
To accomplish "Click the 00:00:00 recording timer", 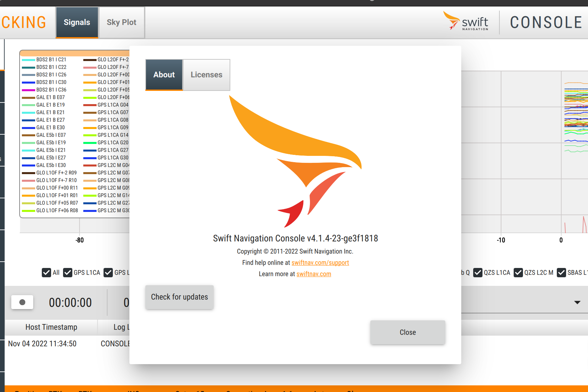I will 70,302.
